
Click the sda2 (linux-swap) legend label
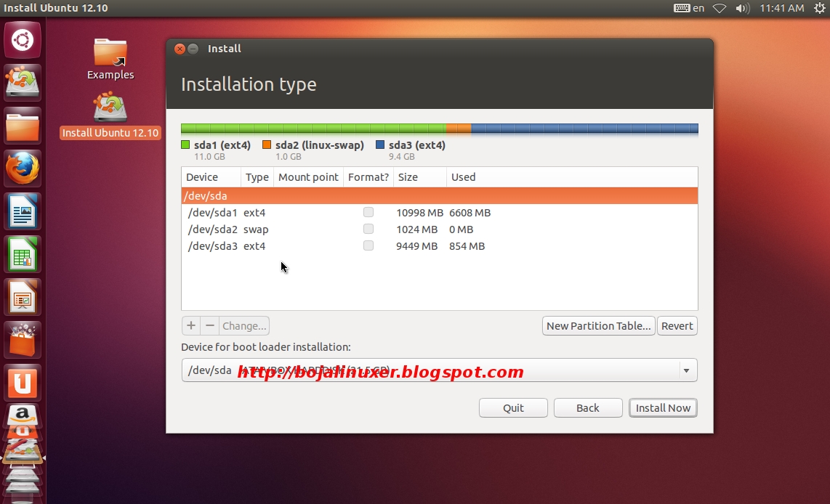[319, 145]
